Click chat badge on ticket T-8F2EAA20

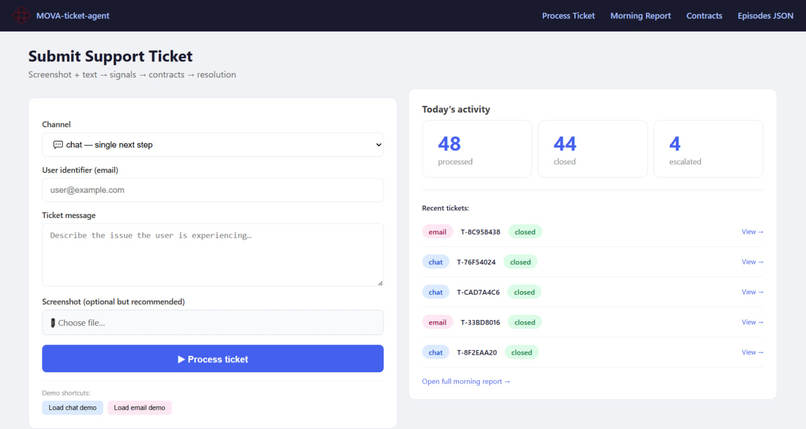(x=435, y=352)
